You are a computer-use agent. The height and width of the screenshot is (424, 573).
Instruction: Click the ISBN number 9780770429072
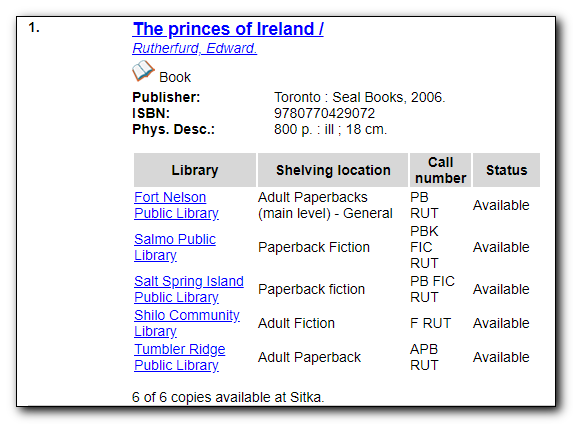tap(325, 113)
